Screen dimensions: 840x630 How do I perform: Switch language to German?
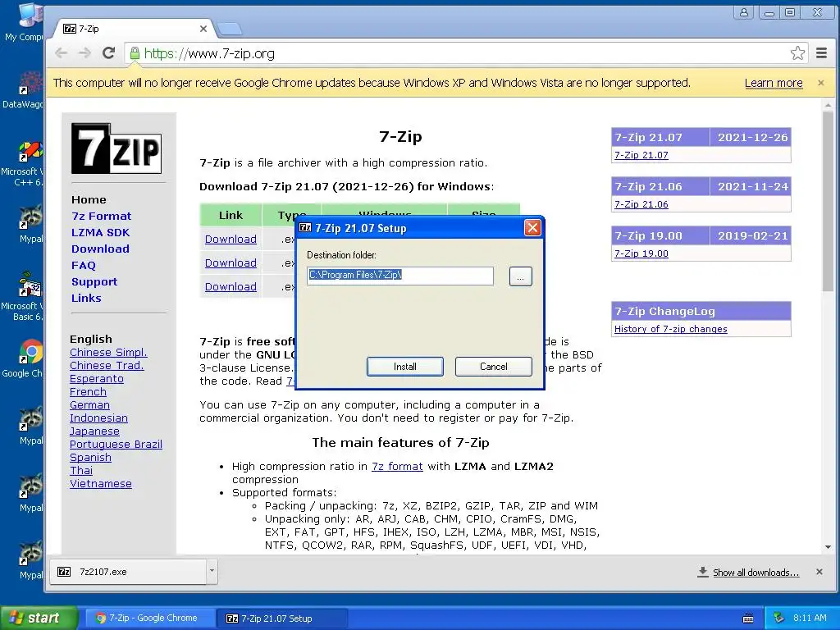pos(89,405)
